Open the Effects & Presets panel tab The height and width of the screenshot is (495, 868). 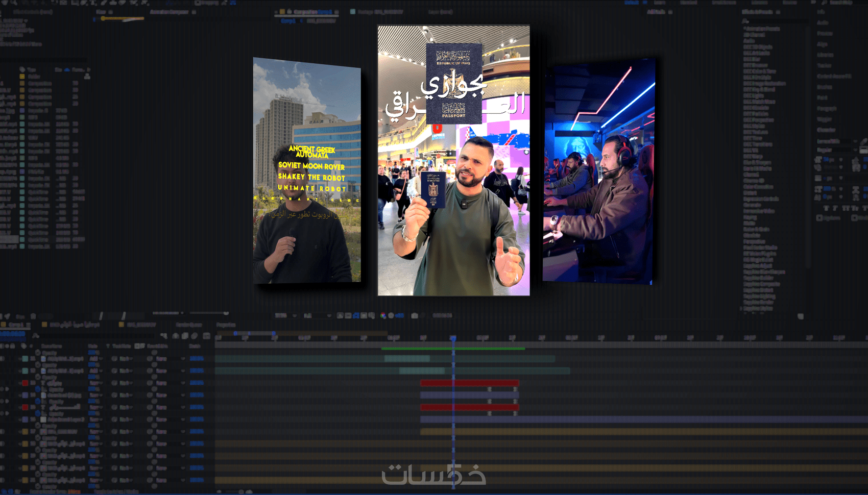coord(757,12)
